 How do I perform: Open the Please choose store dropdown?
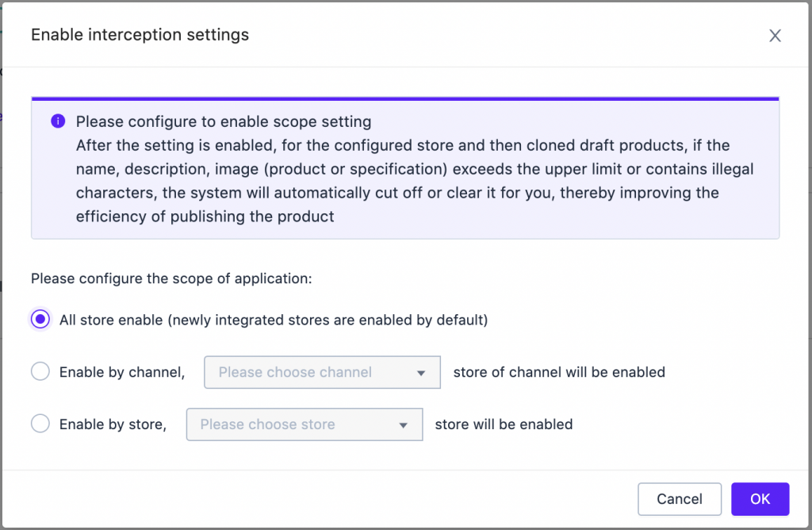click(x=304, y=424)
